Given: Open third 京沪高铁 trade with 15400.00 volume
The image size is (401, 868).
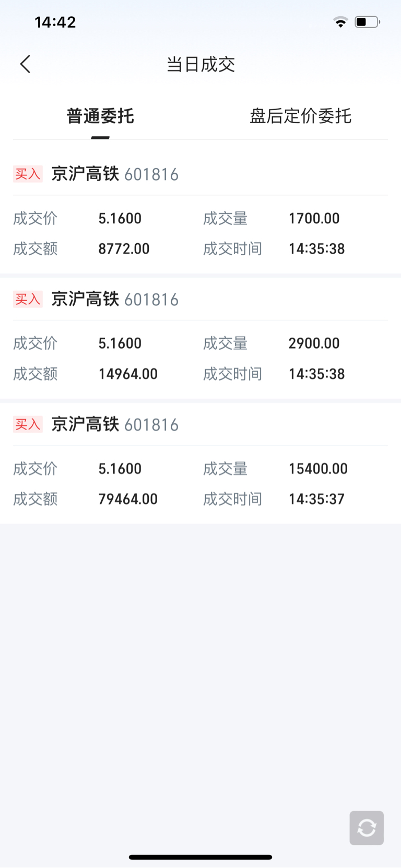Looking at the screenshot, I should click(x=200, y=463).
